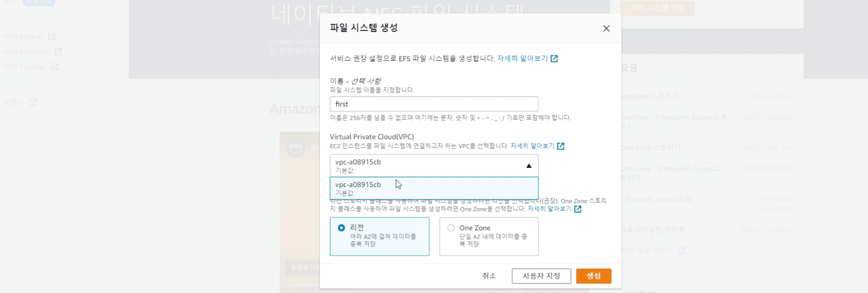Viewport: 868px width, 293px height.
Task: Click the external link icon beside the storage class link
Action: (577, 209)
